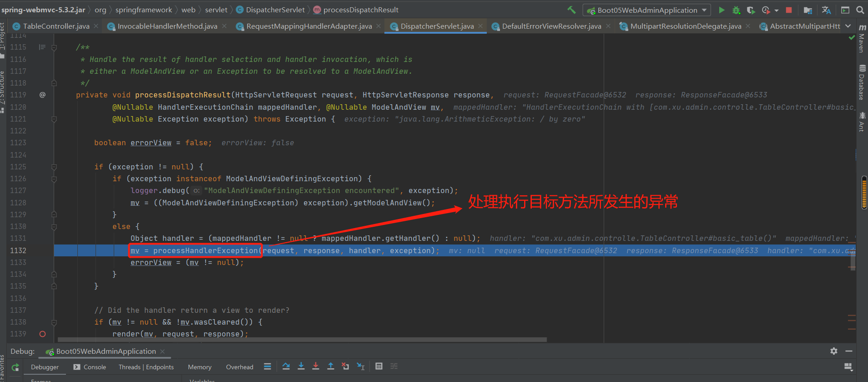The height and width of the screenshot is (382, 868).
Task: Click the Run to Cursor icon
Action: pos(360,367)
